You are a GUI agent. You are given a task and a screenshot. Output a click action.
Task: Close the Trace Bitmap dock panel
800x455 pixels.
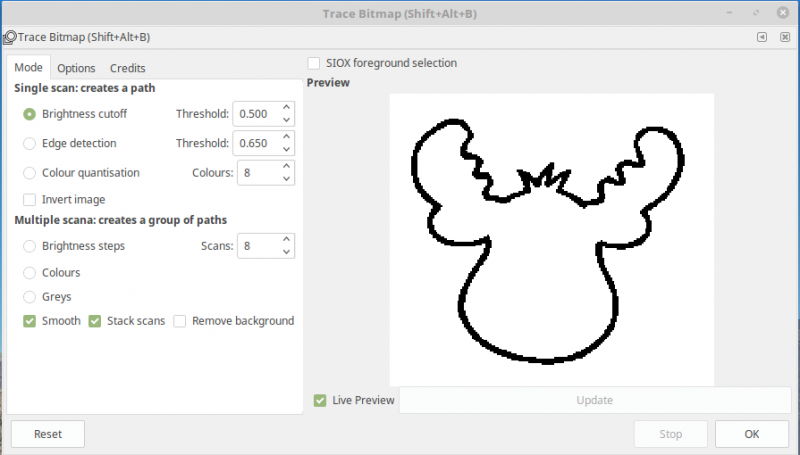(x=783, y=37)
